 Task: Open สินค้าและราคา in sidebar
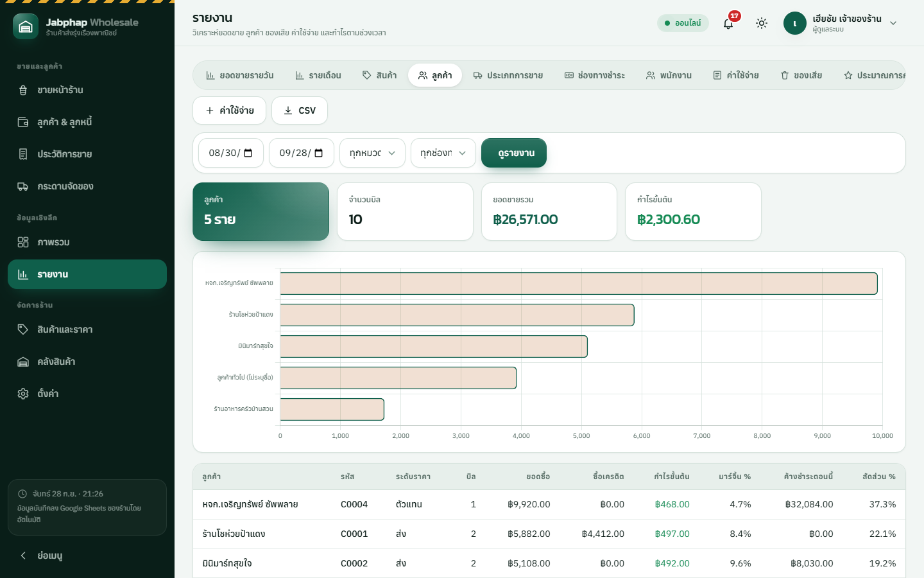pos(87,329)
